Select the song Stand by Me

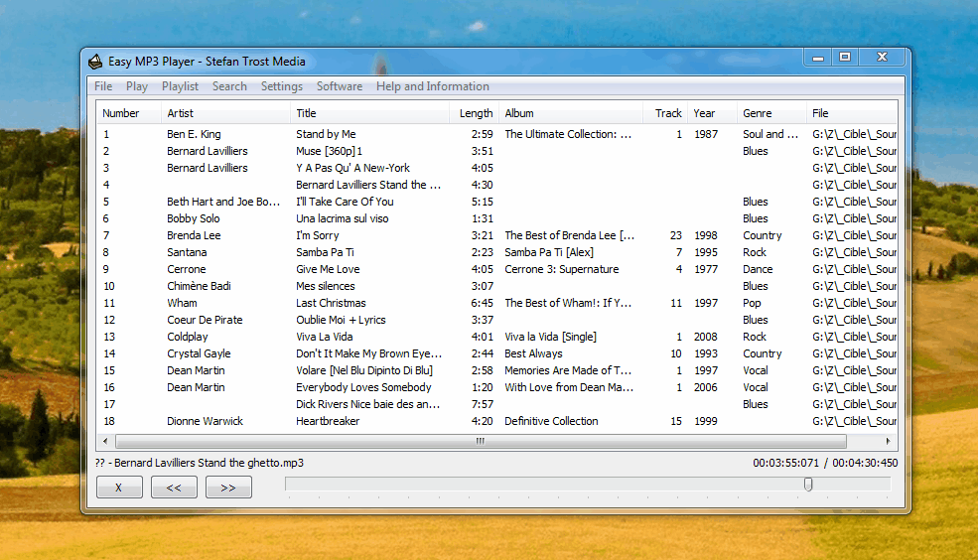(326, 134)
